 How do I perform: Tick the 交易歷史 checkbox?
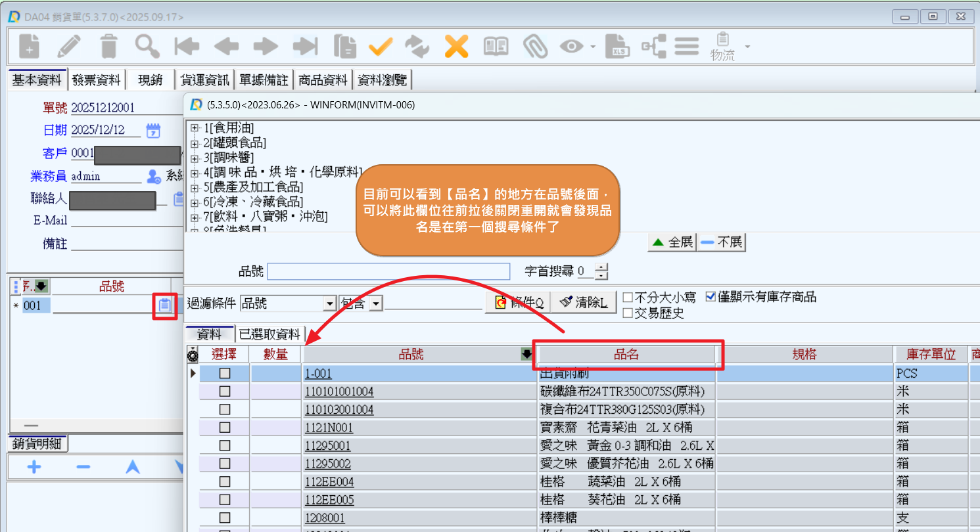coord(628,313)
